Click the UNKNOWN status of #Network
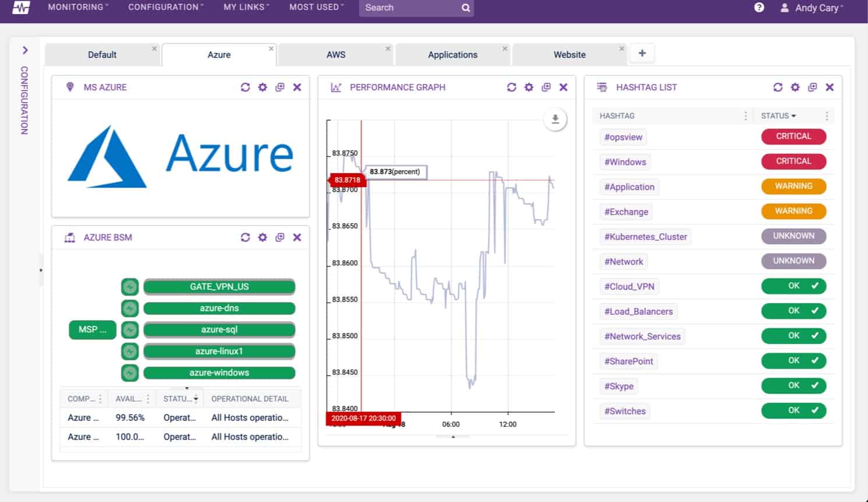Screen dimensions: 868x502 (x=793, y=261)
